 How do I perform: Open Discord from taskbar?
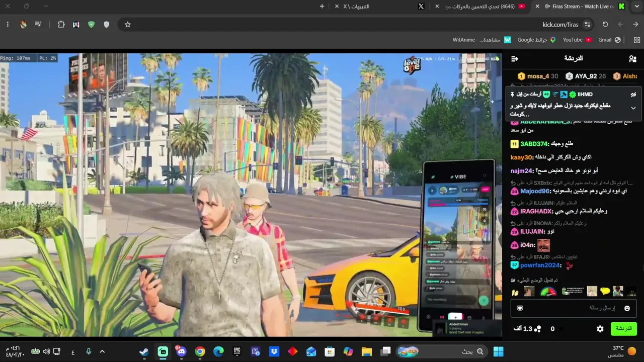tap(181, 351)
